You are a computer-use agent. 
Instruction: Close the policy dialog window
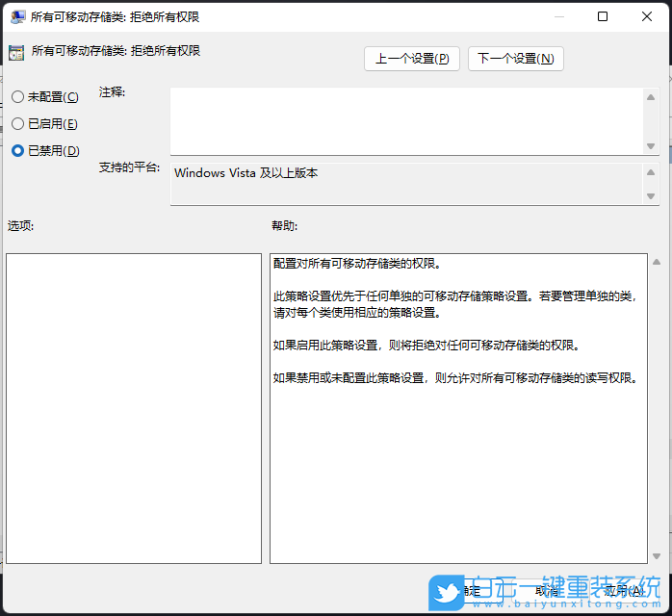pos(647,16)
